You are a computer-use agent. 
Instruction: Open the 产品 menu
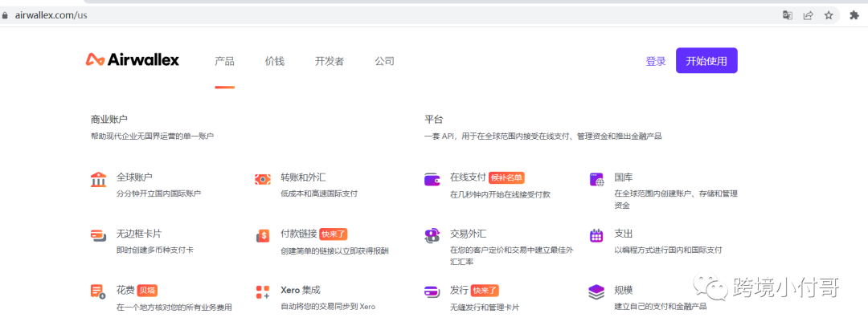coord(224,62)
